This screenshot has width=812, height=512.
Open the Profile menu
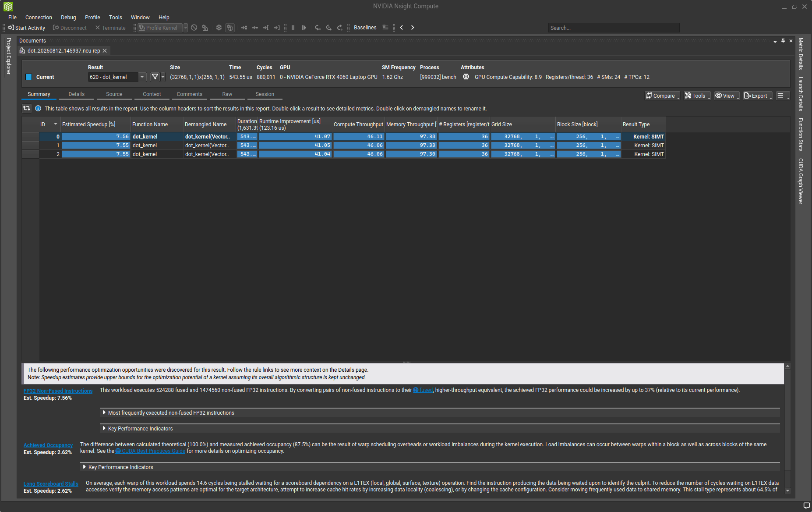pos(92,18)
